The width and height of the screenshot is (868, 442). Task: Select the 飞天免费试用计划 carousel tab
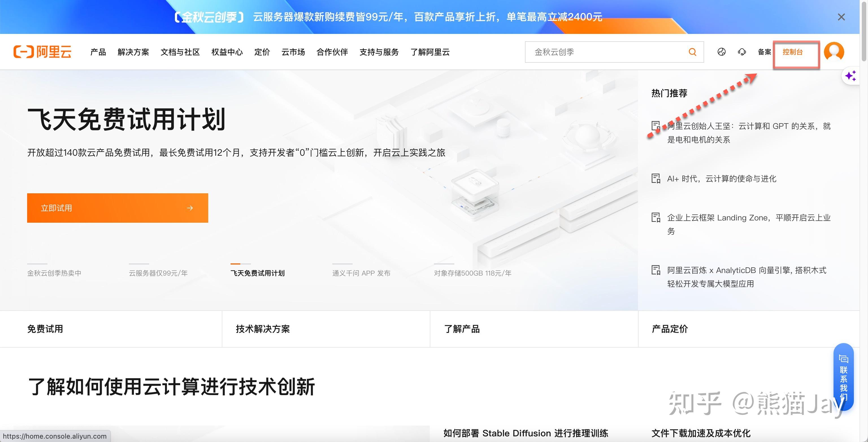258,273
